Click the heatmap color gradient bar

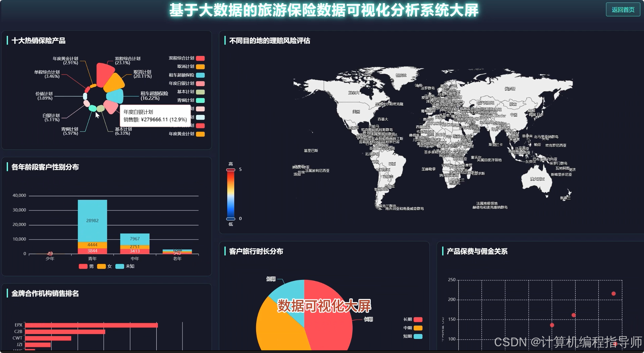pos(231,194)
